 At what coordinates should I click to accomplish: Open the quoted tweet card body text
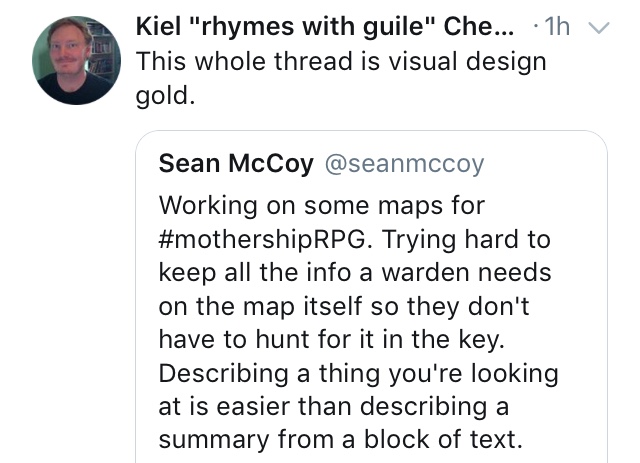358,322
